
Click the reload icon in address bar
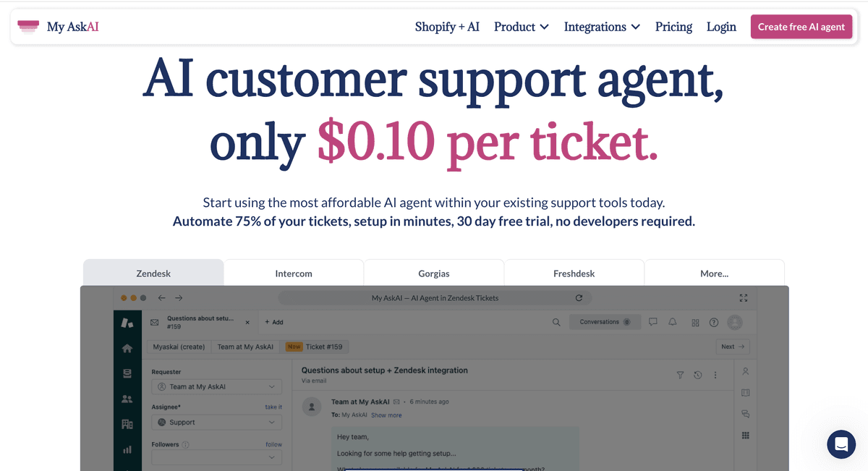[579, 298]
